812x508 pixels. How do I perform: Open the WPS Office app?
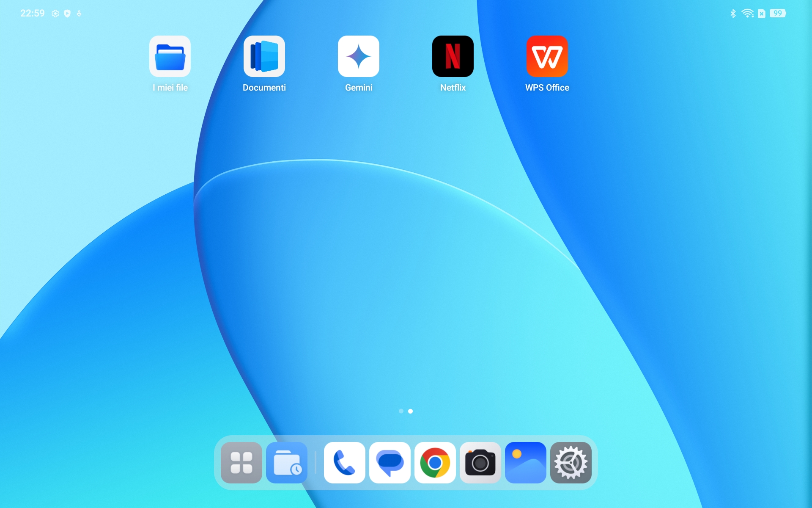pos(547,56)
